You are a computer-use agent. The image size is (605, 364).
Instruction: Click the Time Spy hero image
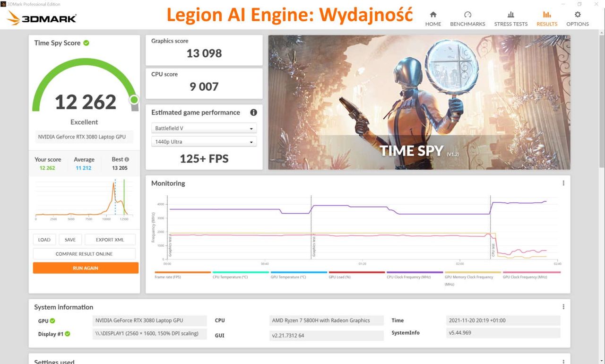point(419,102)
